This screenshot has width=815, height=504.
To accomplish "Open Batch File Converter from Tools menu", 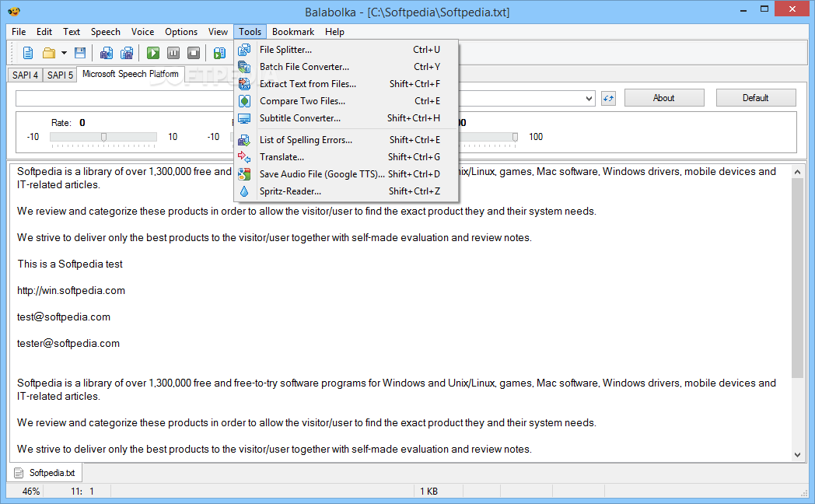I will (x=345, y=67).
